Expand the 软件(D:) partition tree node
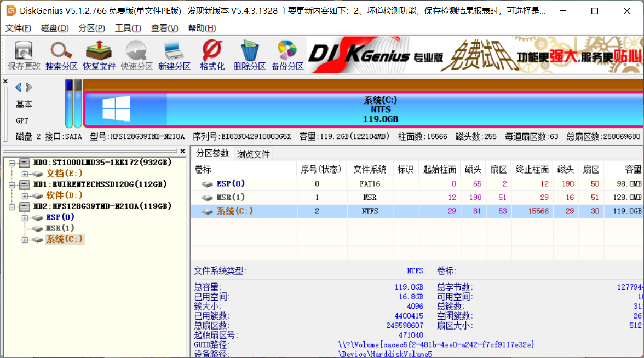 (x=25, y=195)
